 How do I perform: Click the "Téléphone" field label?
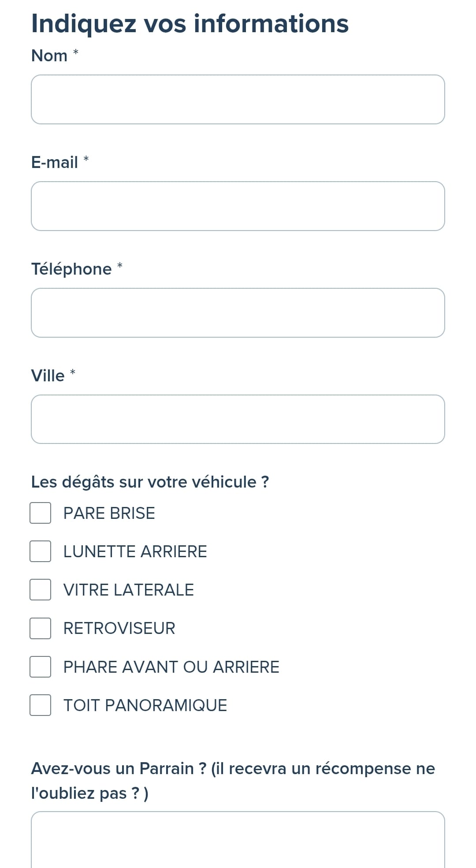pyautogui.click(x=71, y=269)
